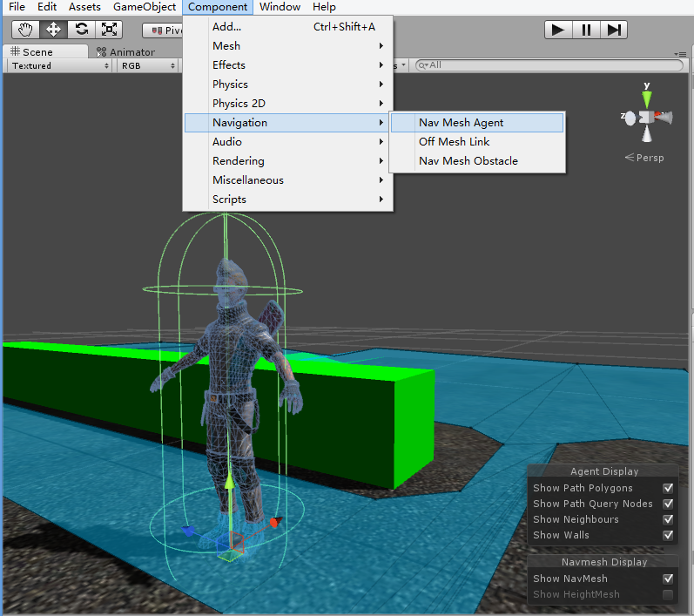Toggle Show HeightMesh checkbox
This screenshot has height=616, width=694.
668,594
